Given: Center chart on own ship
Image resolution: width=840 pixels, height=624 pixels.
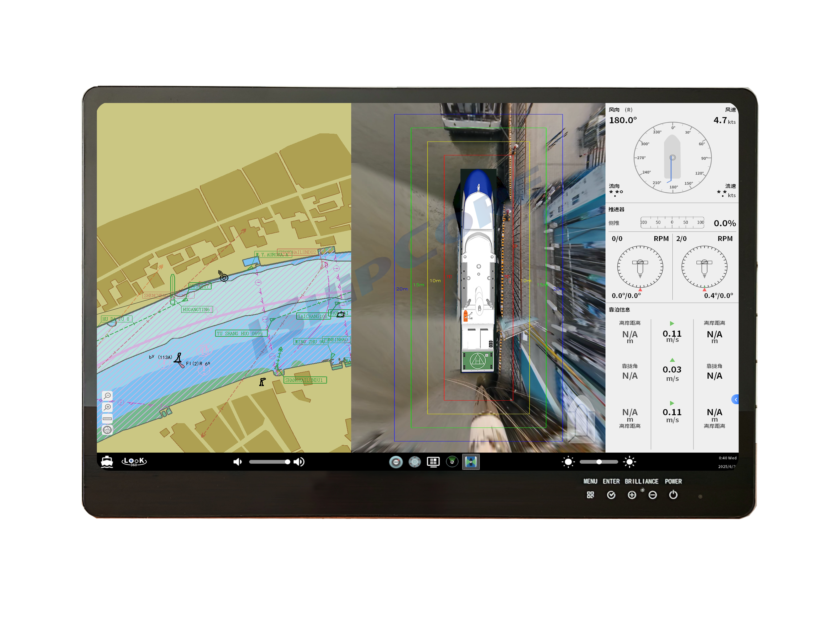Looking at the screenshot, I should (107, 430).
